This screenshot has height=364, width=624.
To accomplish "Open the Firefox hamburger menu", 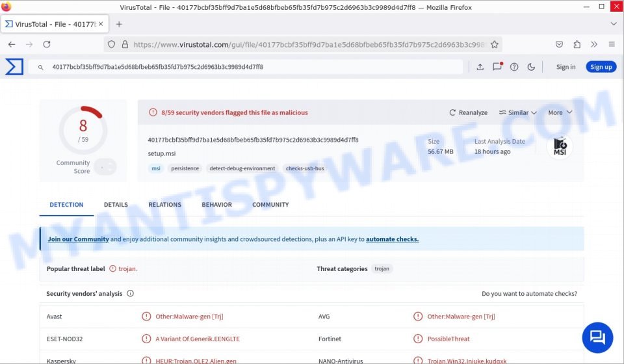I will pos(612,44).
